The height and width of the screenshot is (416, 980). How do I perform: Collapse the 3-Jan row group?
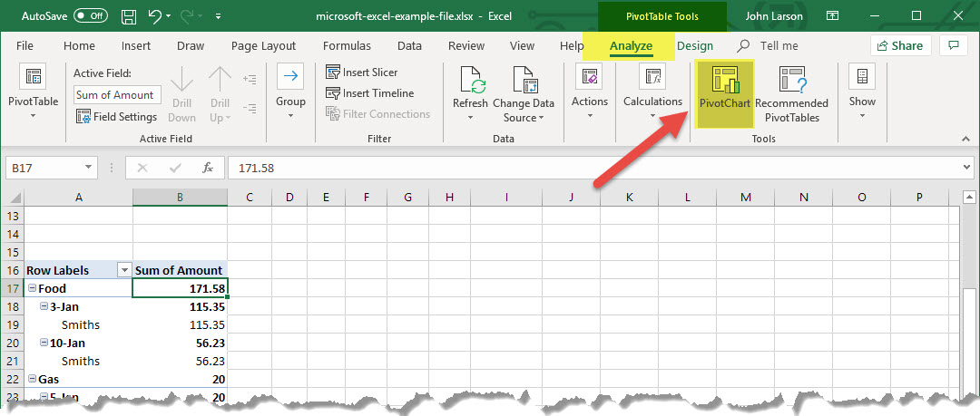(44, 306)
